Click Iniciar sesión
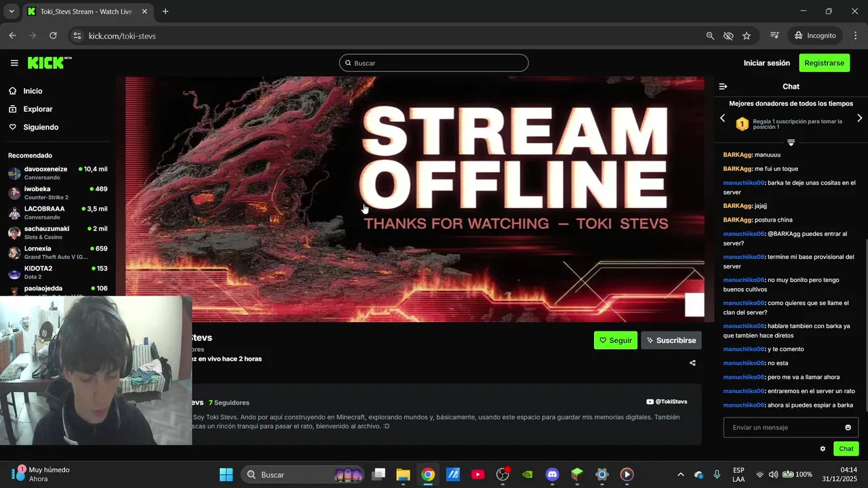 766,63
